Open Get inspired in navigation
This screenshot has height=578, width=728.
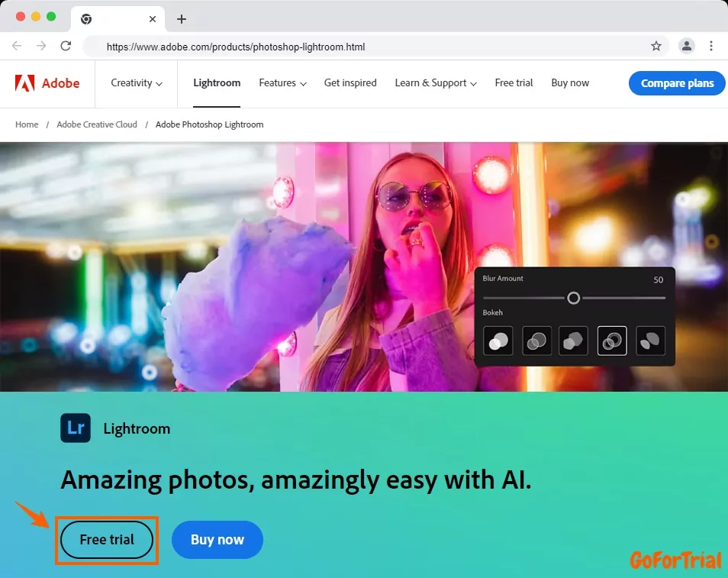point(350,83)
